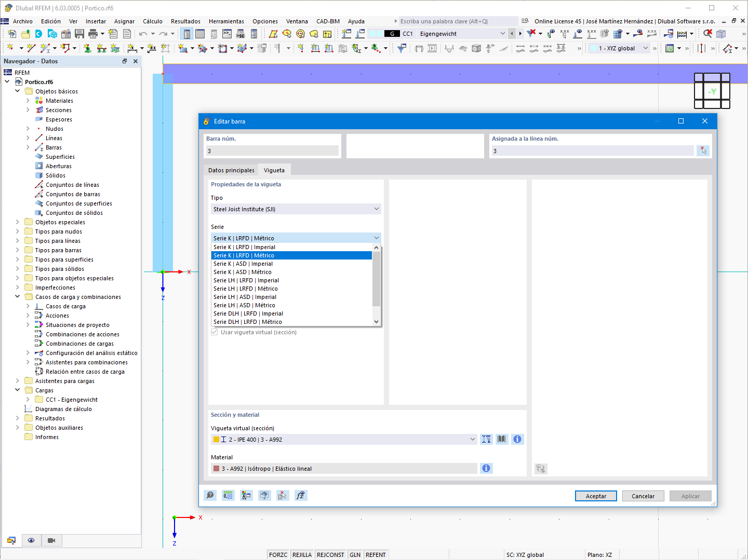Click the filter funnel icon in second toolbar

pos(402,48)
